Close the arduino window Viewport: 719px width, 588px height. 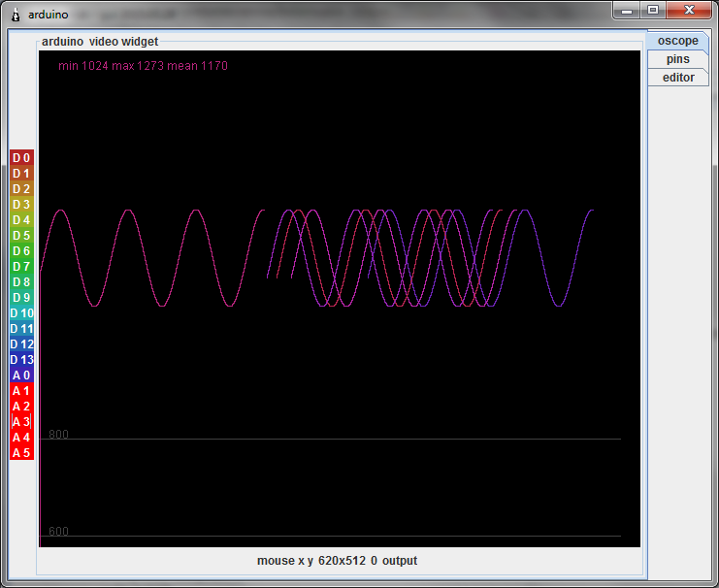[x=689, y=10]
